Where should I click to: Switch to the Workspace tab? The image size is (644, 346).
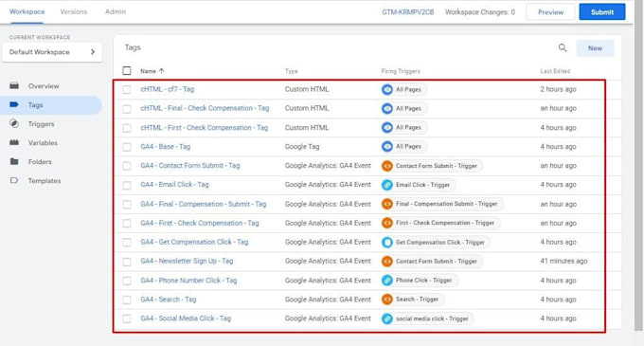click(x=27, y=11)
